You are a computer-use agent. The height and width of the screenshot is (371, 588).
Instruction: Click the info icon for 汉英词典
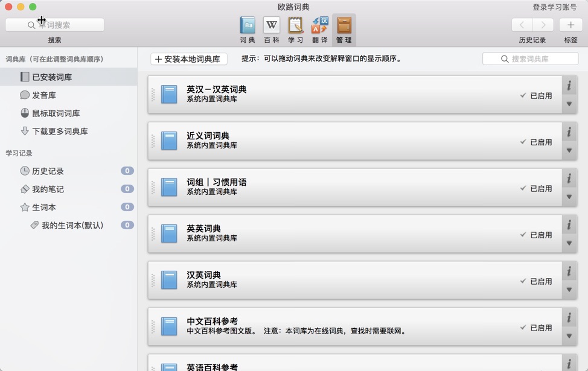tap(569, 271)
